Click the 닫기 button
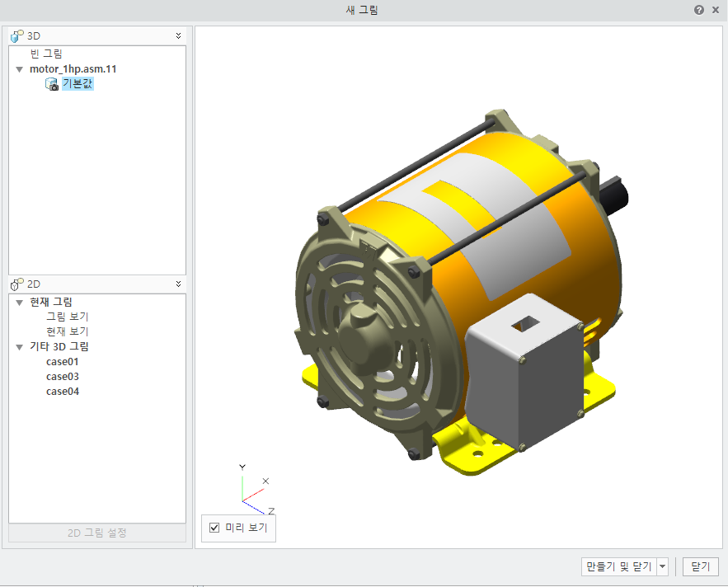This screenshot has height=587, width=728. 700,566
